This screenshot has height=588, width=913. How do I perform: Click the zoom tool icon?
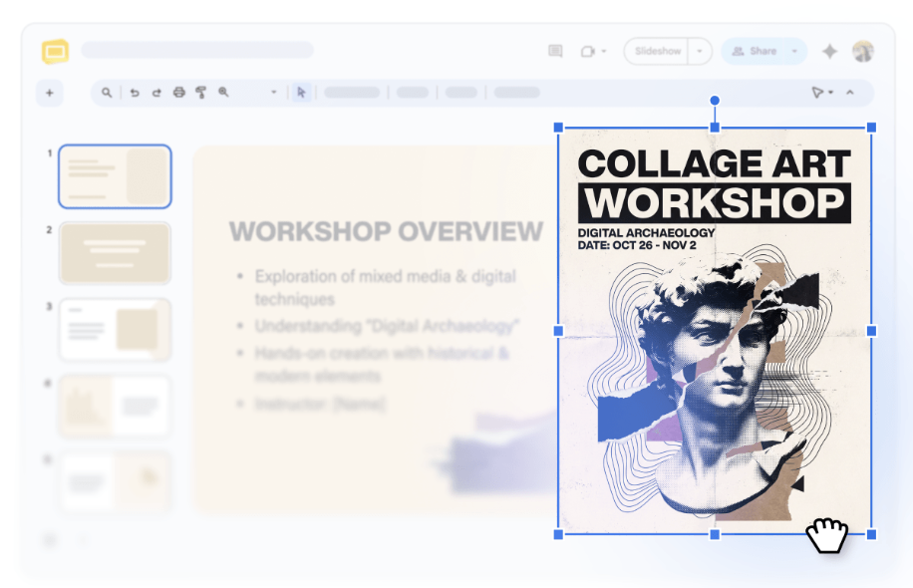[x=223, y=92]
